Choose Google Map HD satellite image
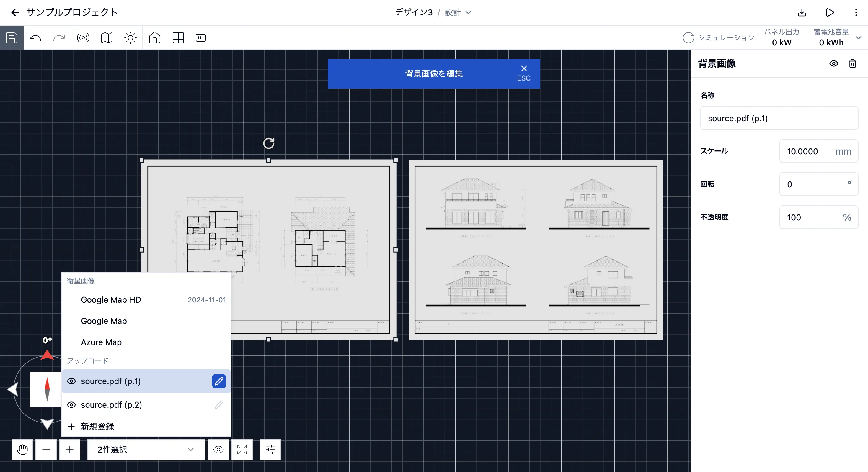 click(146, 300)
